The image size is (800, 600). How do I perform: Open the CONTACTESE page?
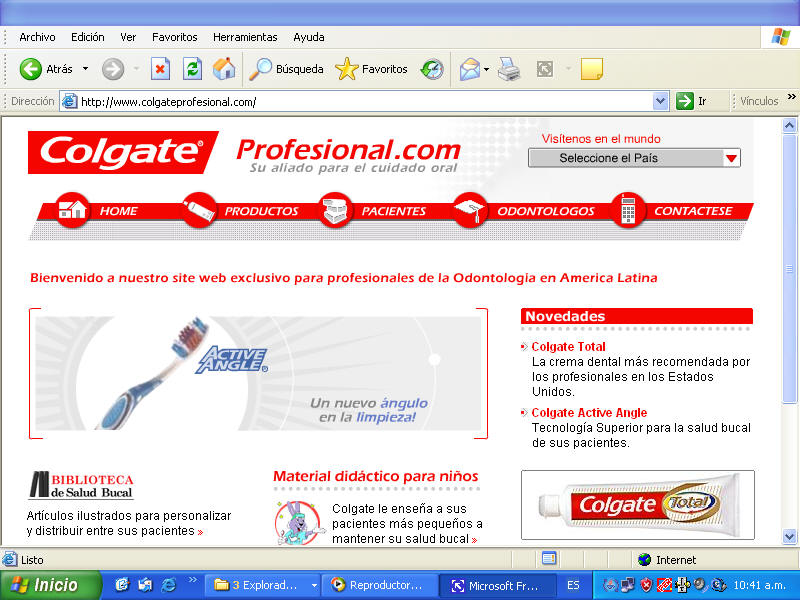tap(693, 211)
